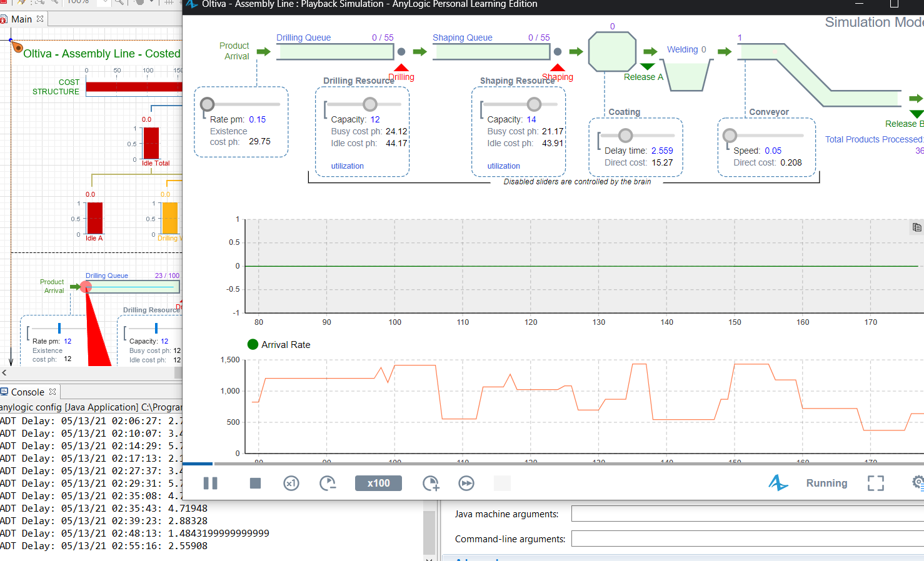Click the green Product Arrival source arrow
The image size is (924, 561).
[x=264, y=51]
